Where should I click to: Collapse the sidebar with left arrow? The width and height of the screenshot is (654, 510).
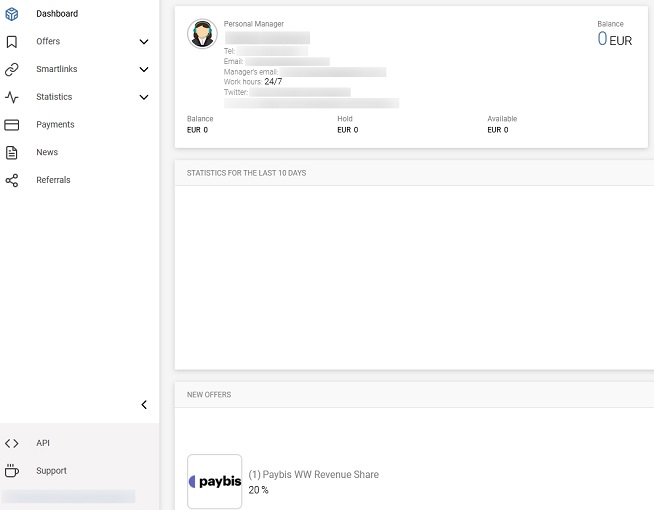(x=144, y=405)
